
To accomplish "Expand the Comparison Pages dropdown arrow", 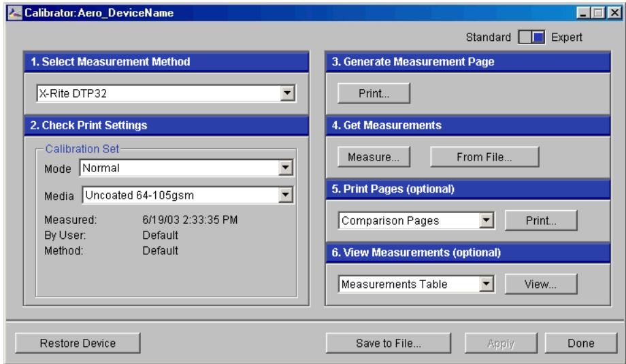I will [x=487, y=220].
